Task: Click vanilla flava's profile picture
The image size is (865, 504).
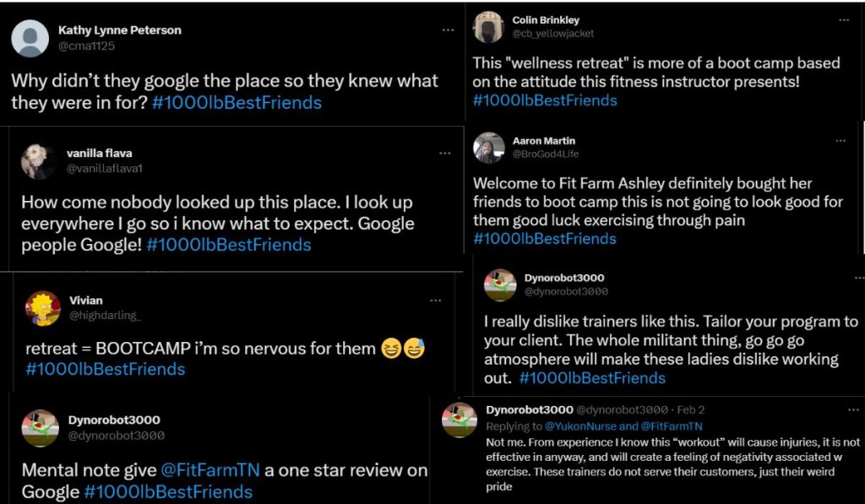Action: (x=39, y=160)
